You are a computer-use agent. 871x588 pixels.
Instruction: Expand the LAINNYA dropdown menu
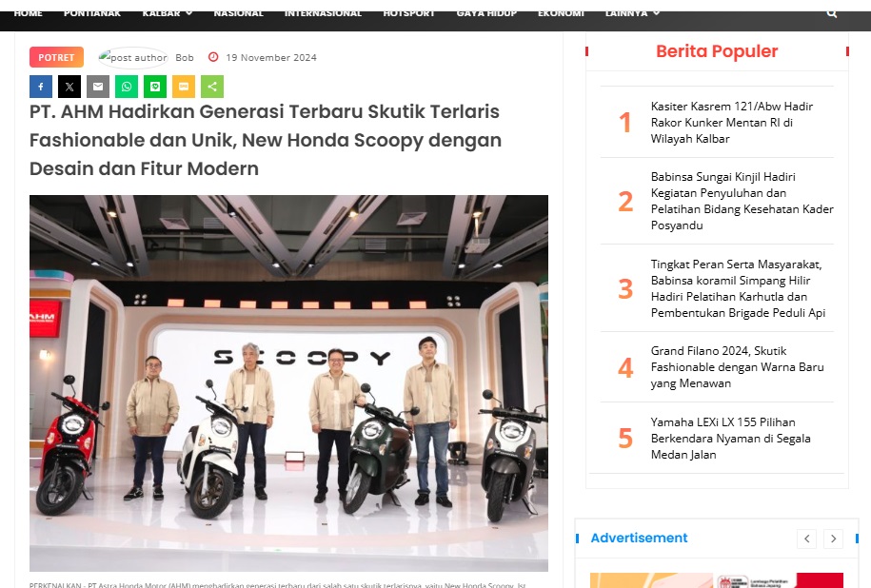pyautogui.click(x=632, y=12)
